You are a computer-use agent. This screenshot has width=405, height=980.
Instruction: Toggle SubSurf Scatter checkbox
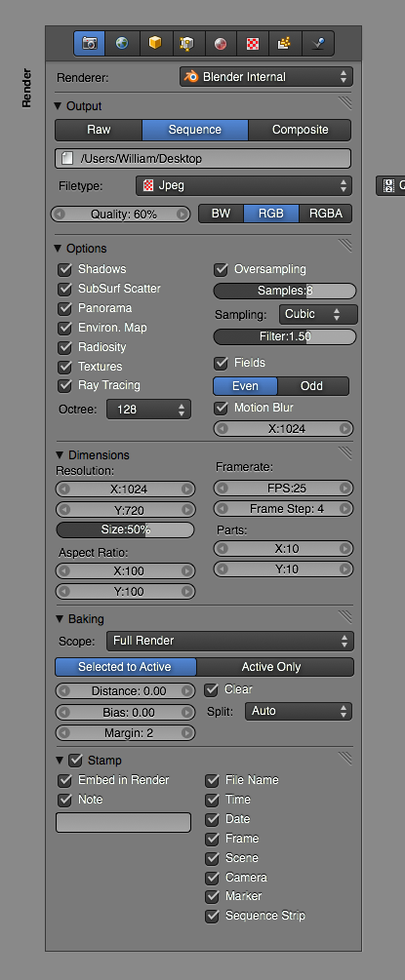tap(64, 289)
